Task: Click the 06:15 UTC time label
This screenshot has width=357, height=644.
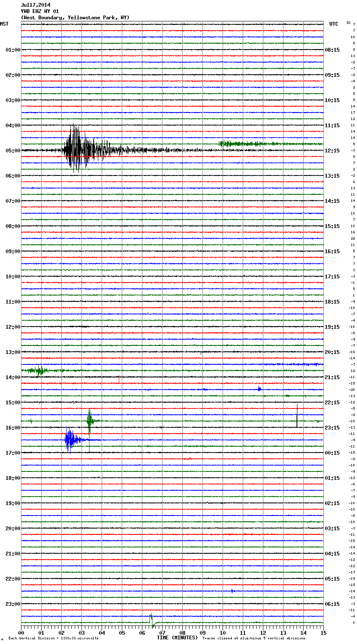Action: (x=332, y=604)
